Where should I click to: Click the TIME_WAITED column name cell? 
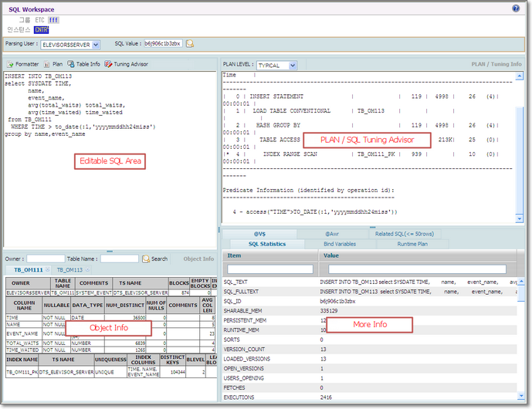click(24, 350)
